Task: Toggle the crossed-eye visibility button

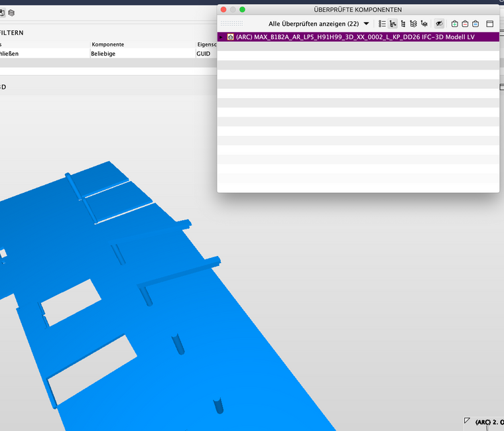Action: pos(439,24)
